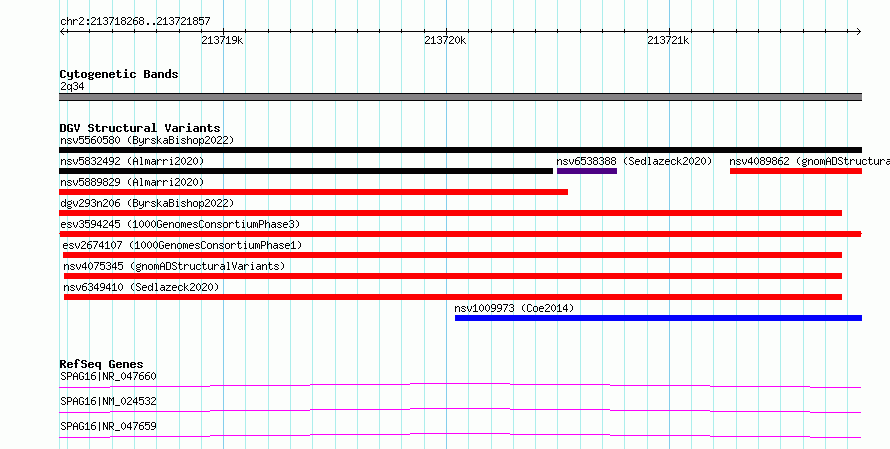Open nsv4075345 gnomADStructuralVariants label
Image resolution: width=890 pixels, height=449 pixels.
pos(174,266)
